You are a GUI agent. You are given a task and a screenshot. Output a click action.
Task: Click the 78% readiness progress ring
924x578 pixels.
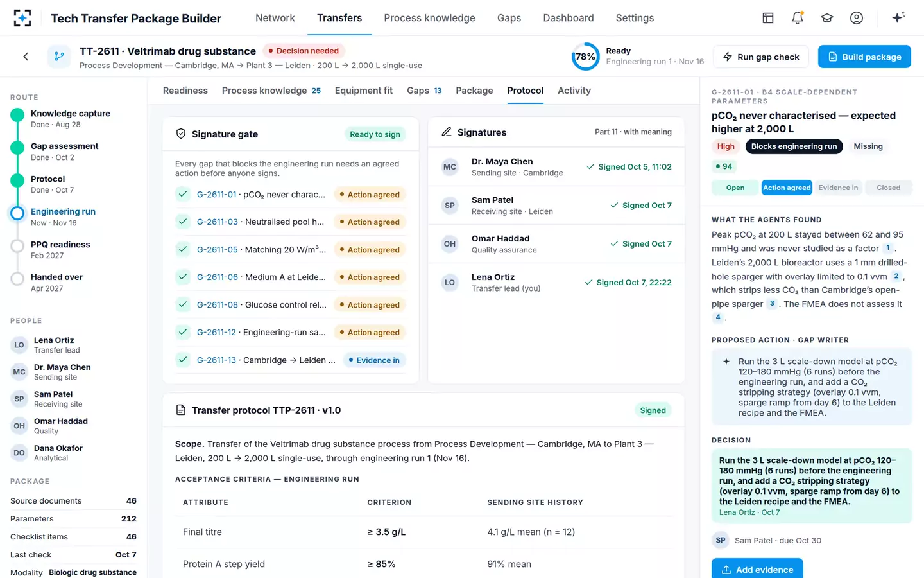pyautogui.click(x=585, y=57)
